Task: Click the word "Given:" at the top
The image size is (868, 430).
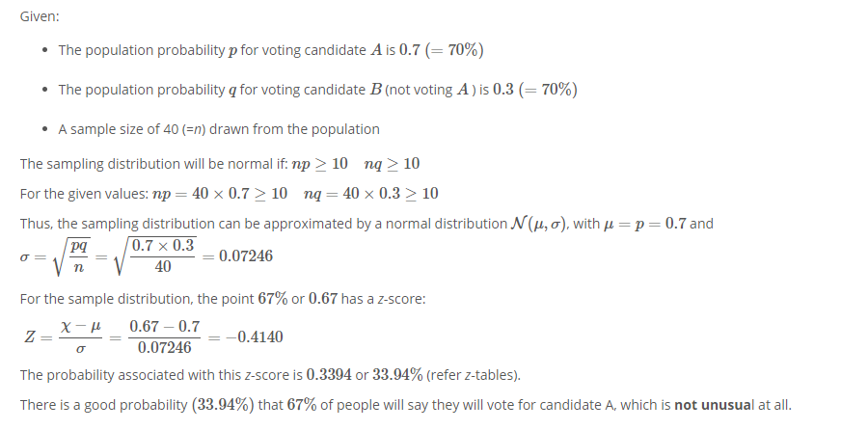Action: tap(40, 16)
